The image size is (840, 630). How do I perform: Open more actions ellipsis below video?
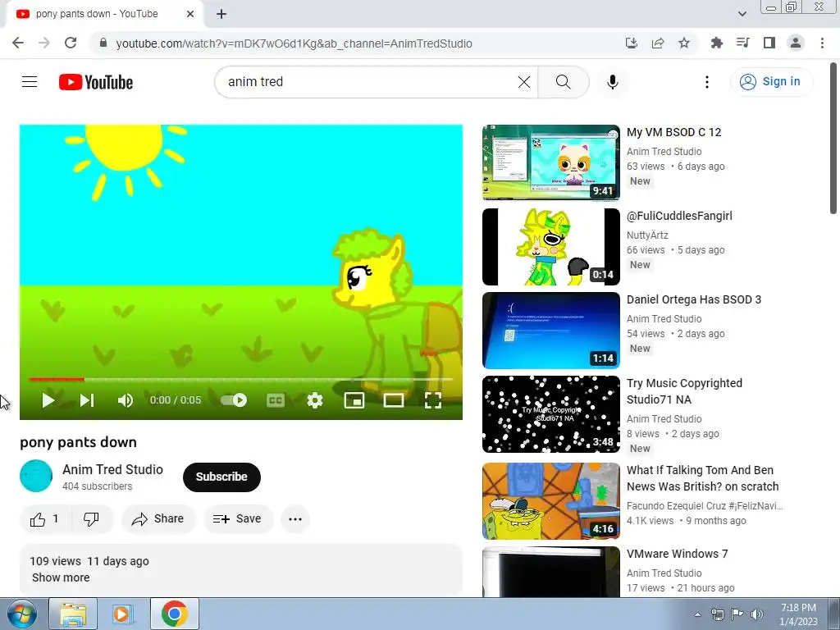click(295, 519)
